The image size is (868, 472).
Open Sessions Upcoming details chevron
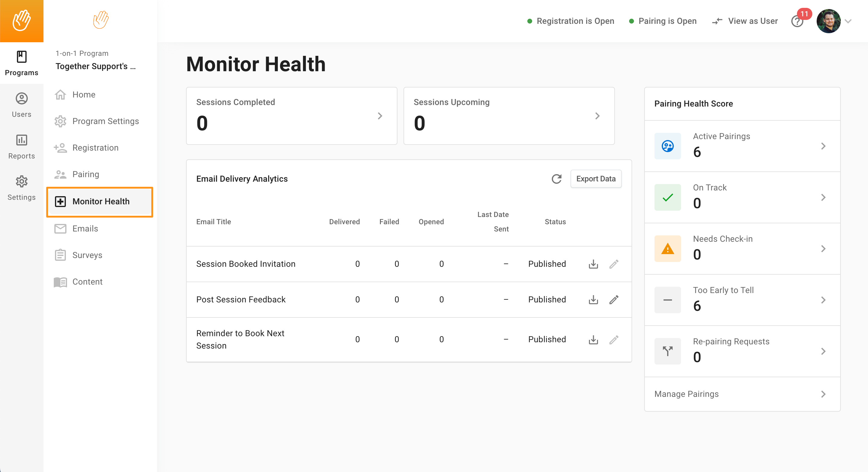[597, 116]
